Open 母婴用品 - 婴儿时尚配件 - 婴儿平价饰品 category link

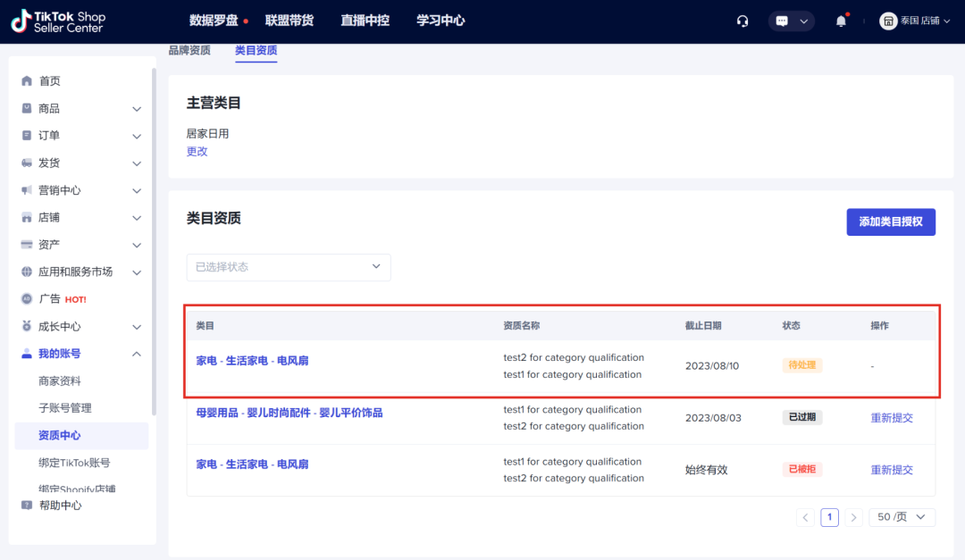click(x=289, y=413)
